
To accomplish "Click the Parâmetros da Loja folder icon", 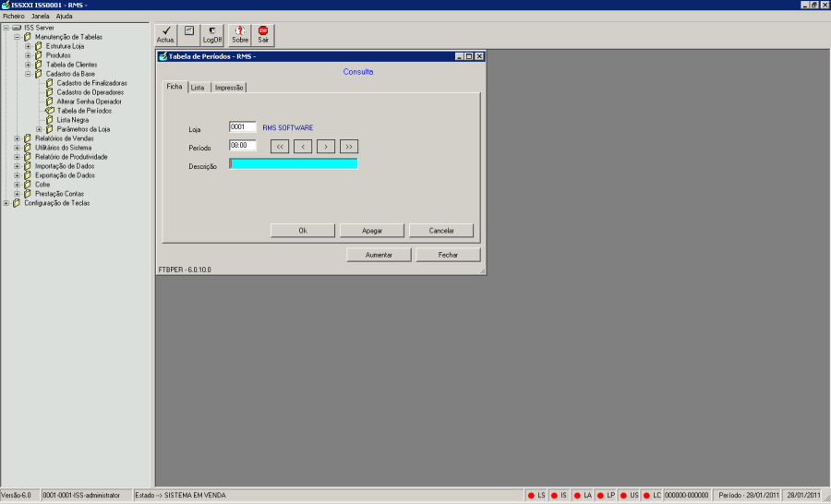I will [x=49, y=129].
